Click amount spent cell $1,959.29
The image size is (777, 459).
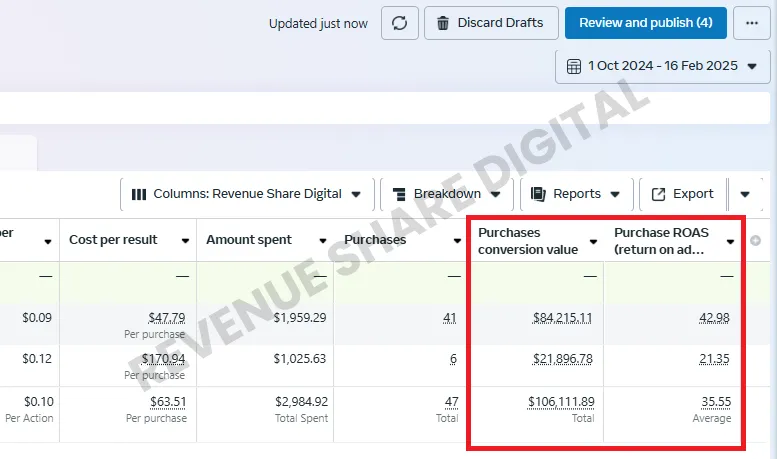[x=300, y=318]
